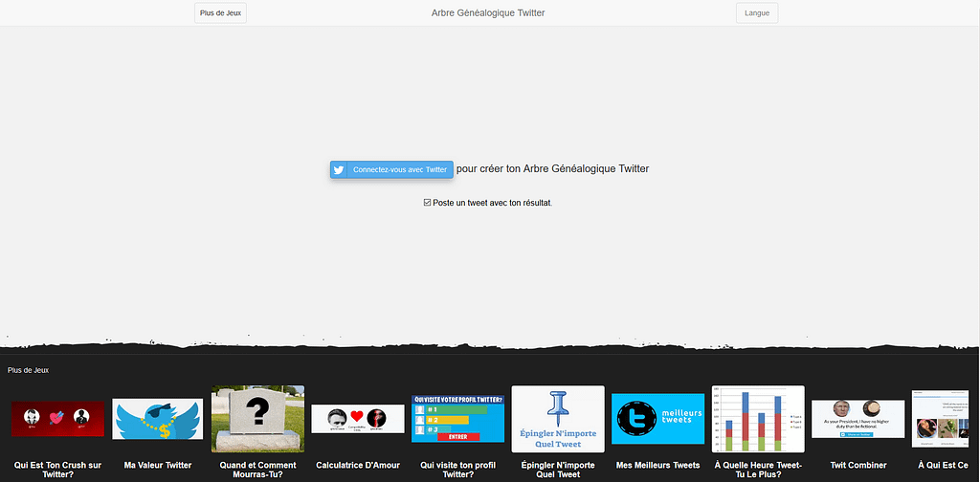Open the blue pushpin 'Épingler' thumbnail
Image resolution: width=980 pixels, height=482 pixels.
(x=558, y=419)
